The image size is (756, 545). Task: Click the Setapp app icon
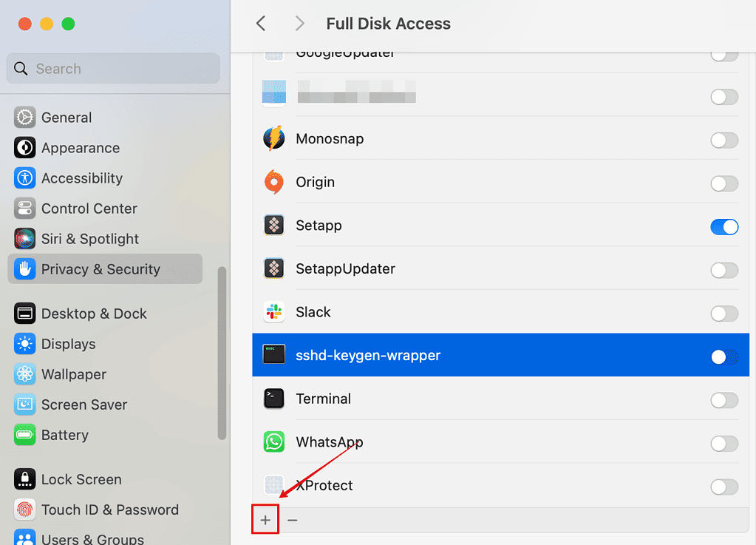273,226
